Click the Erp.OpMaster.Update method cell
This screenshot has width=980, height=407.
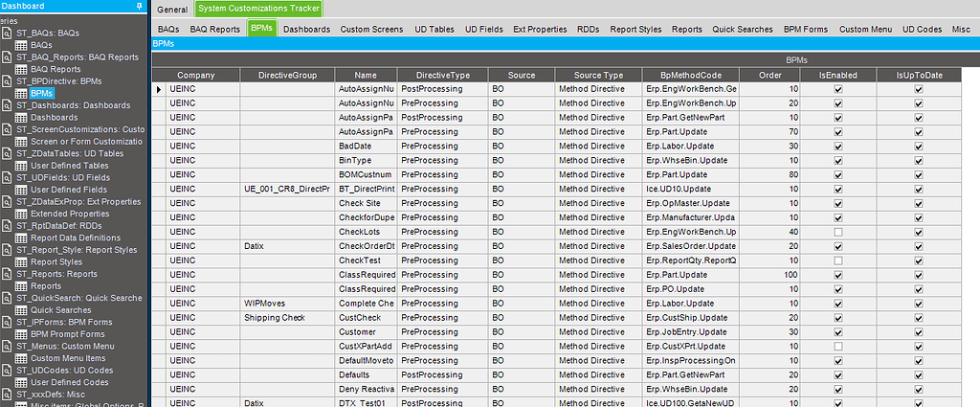pyautogui.click(x=690, y=204)
